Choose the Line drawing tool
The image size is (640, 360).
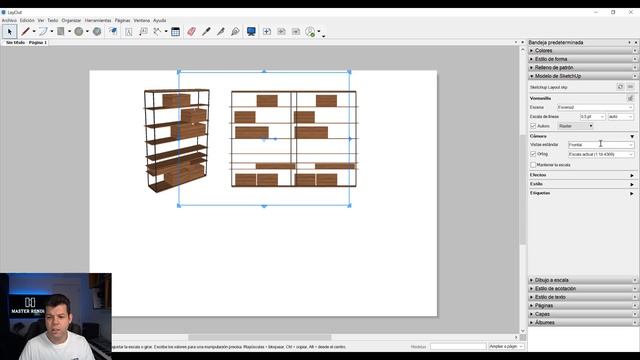[x=25, y=31]
